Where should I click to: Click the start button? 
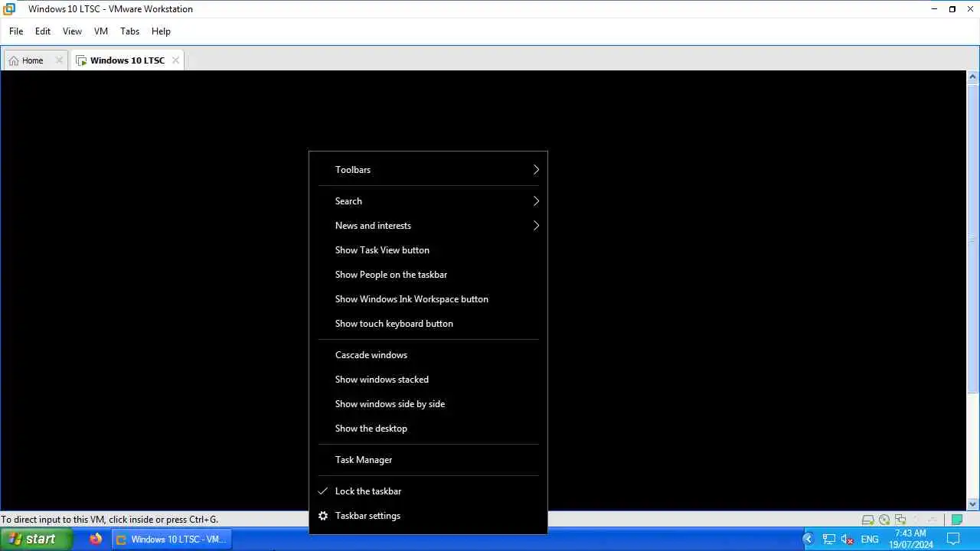point(36,539)
